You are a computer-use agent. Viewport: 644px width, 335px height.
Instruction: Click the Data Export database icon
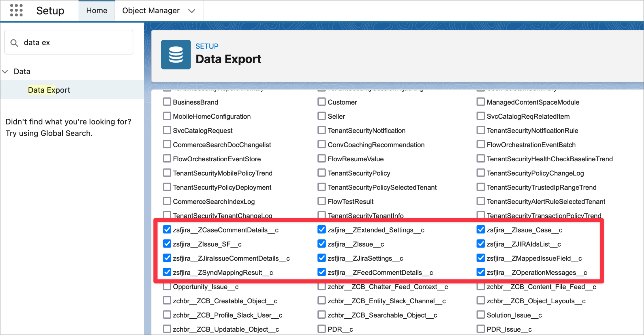(176, 54)
